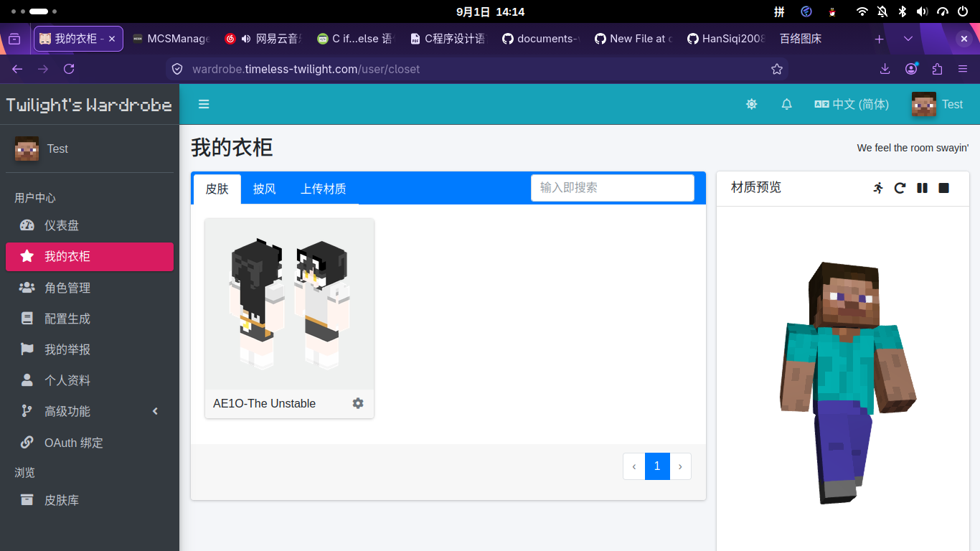Open the notifications bell in the navbar
The image size is (980, 551).
786,104
